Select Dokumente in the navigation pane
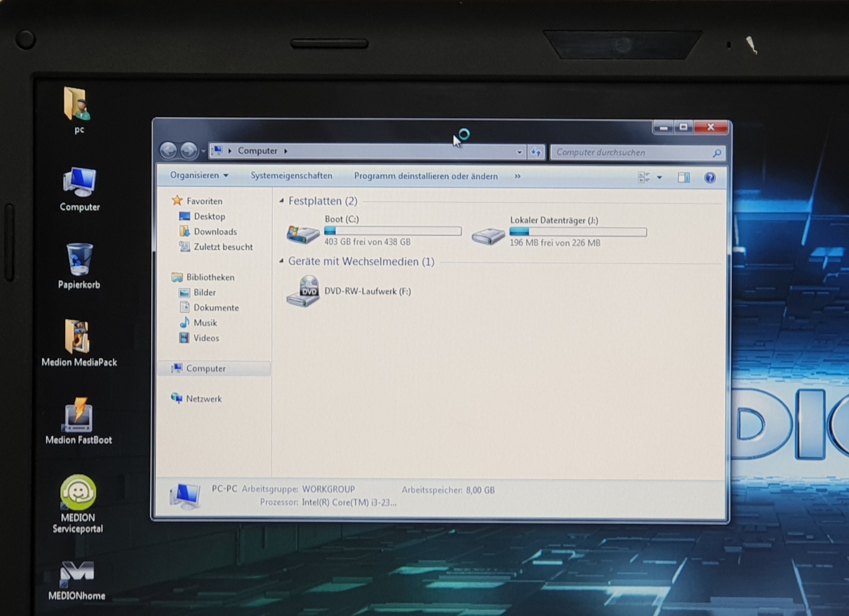 coord(216,307)
